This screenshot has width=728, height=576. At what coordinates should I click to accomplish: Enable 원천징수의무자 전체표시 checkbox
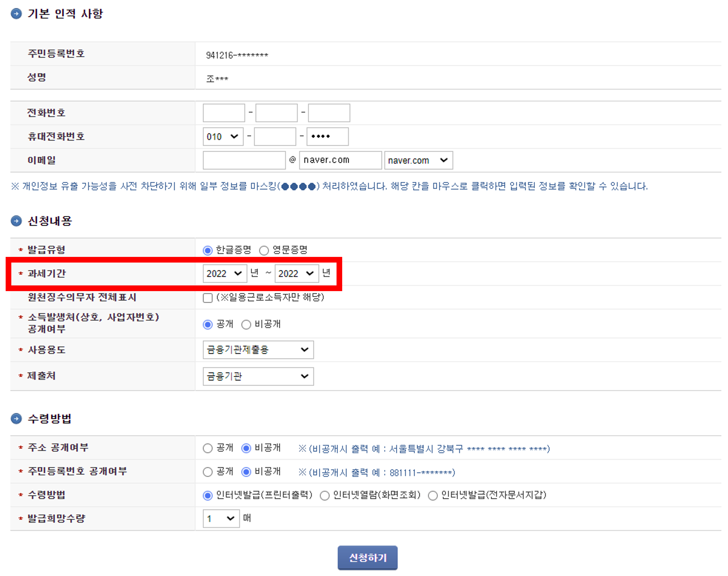207,298
